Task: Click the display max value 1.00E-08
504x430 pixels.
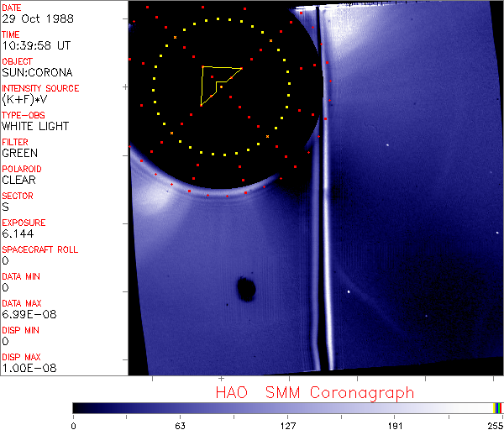Action: (x=24, y=368)
